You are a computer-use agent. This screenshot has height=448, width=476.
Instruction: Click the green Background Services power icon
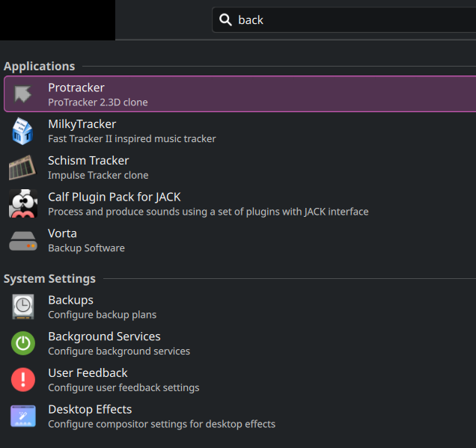23,343
